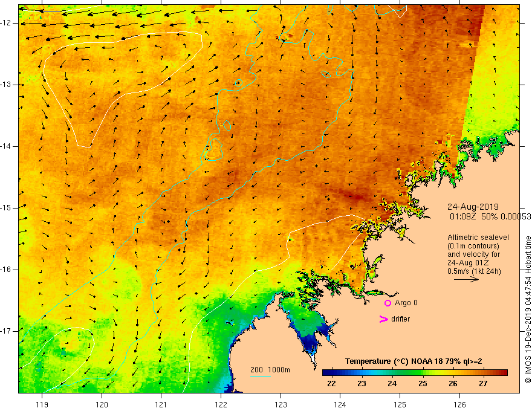Click the 'Argo 0' label

click(406, 303)
